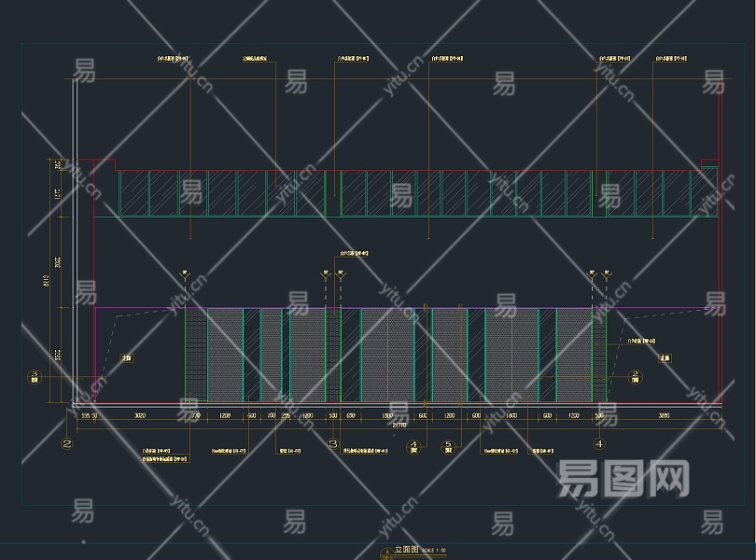Click detail callout 4 left of callout 5
Viewport: 756px width, 560px height.
(413, 447)
